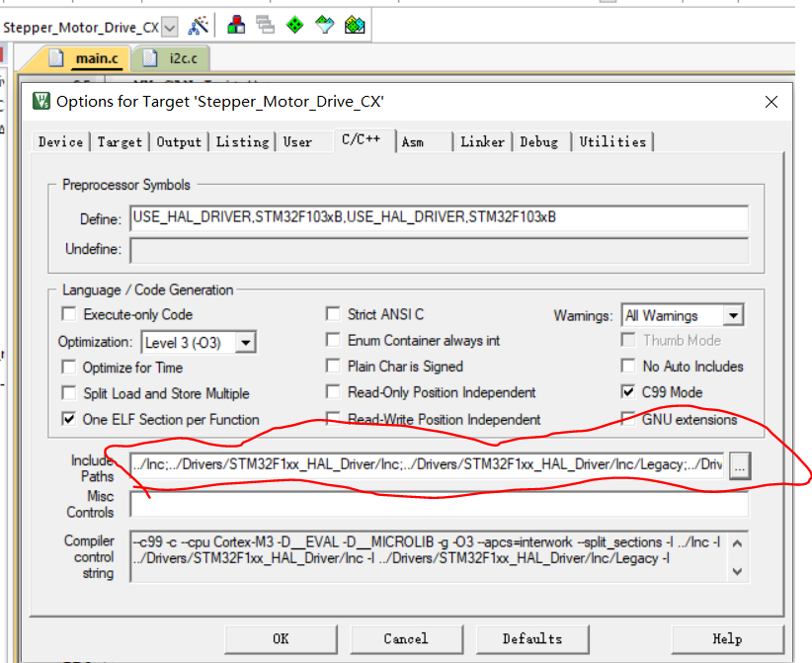This screenshot has height=663, width=812.
Task: Open the target selection dropdown Stepper_Motor_Drive_CX
Action: pos(170,27)
